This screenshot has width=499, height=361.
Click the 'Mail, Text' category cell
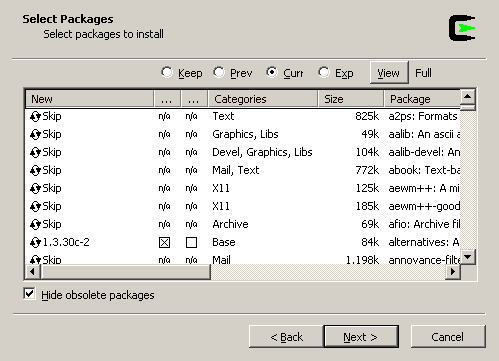[236, 170]
